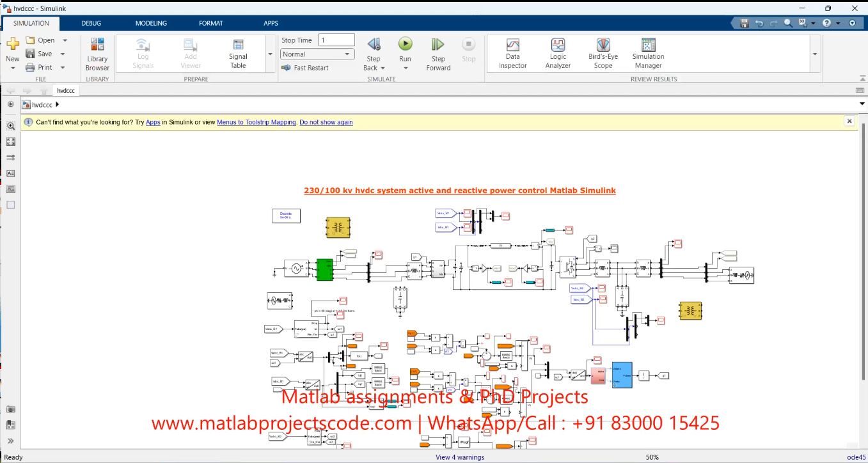Select the blue subsystem block

(x=622, y=375)
